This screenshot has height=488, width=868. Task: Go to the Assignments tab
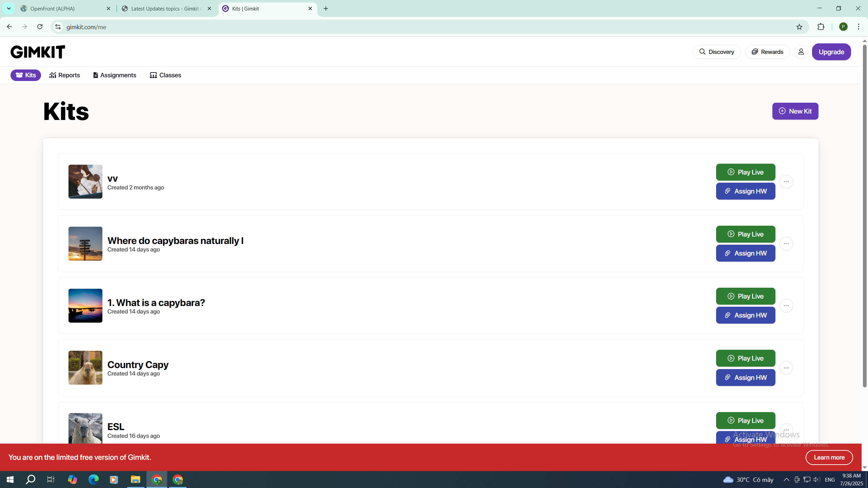pyautogui.click(x=115, y=75)
